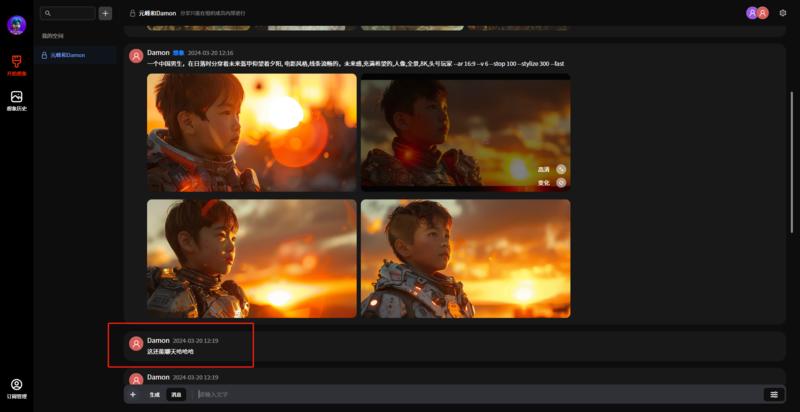Image resolution: width=800 pixels, height=412 pixels.
Task: Open 订阅管理 subscription management in sidebar
Action: 16,387
